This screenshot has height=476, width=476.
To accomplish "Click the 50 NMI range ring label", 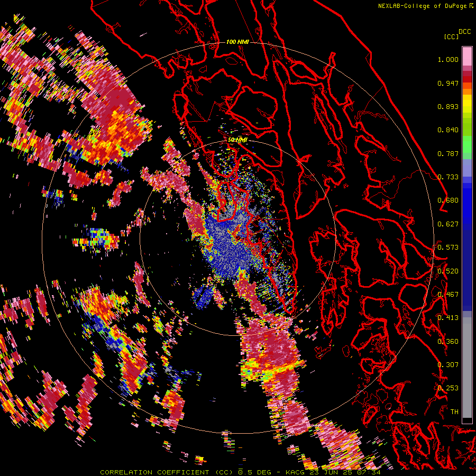I will [x=237, y=140].
